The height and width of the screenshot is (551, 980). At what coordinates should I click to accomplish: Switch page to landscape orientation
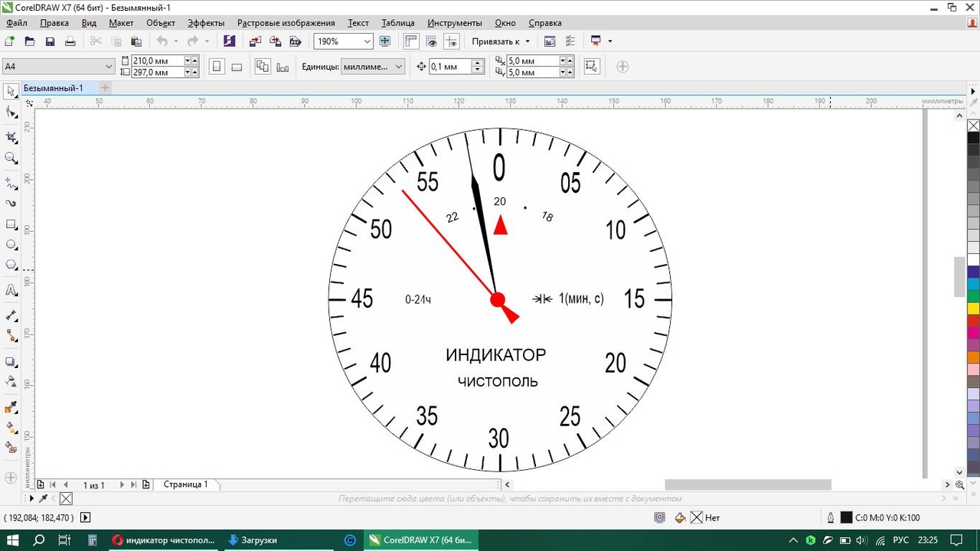[237, 67]
